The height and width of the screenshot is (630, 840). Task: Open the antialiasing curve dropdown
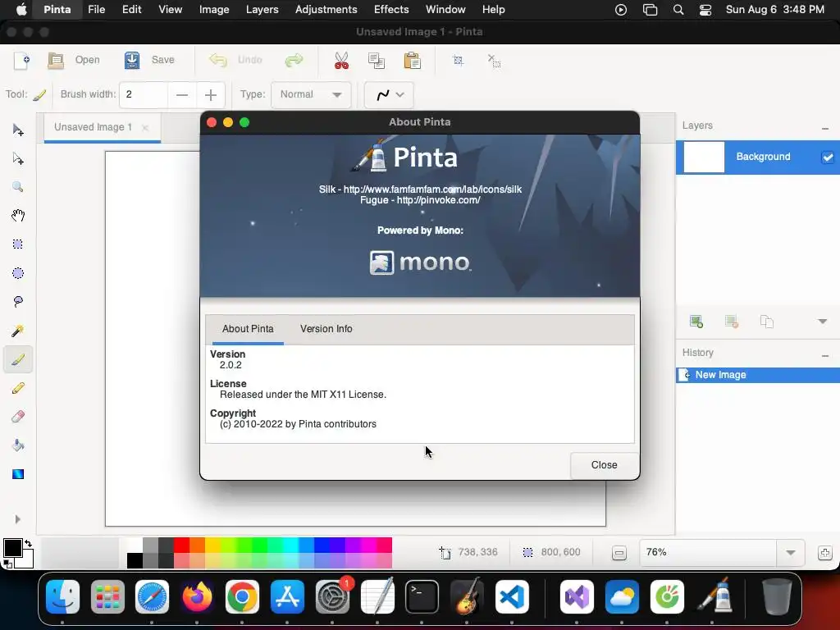[389, 95]
